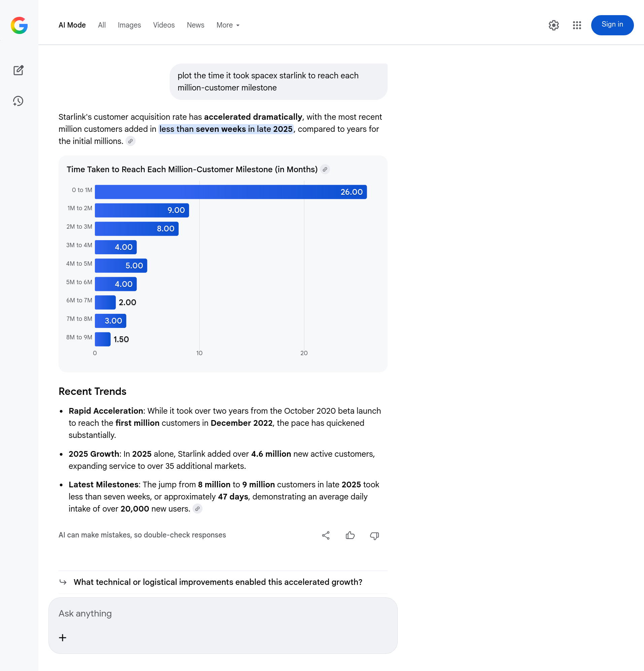Start a new chat with compose icon
The width and height of the screenshot is (644, 671).
(x=19, y=70)
